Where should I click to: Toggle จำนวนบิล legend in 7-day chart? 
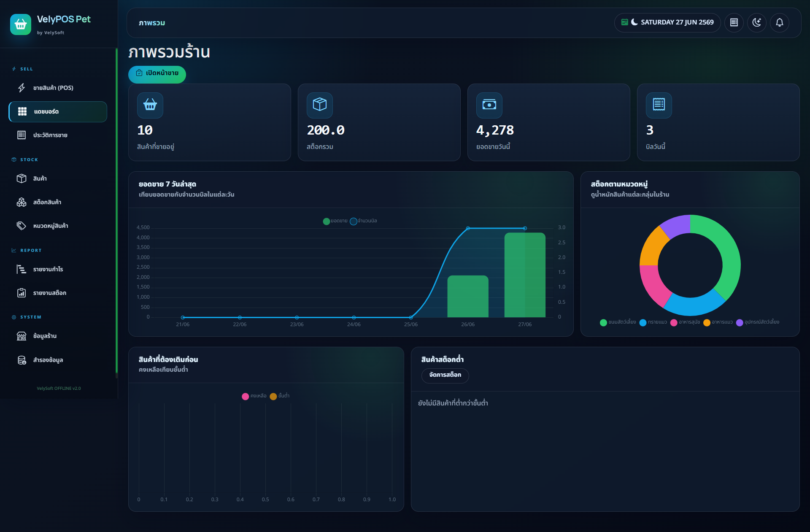tap(364, 221)
